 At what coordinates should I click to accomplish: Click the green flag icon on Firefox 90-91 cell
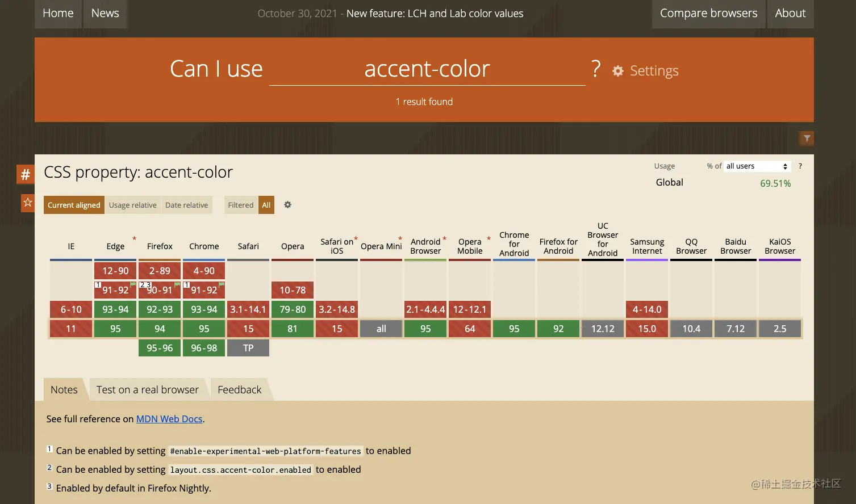tap(177, 284)
